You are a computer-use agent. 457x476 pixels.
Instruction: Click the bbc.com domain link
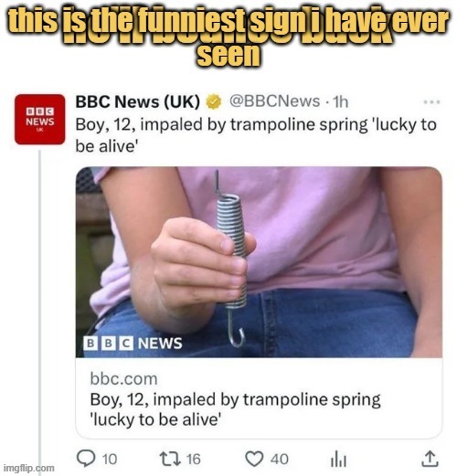tap(123, 379)
